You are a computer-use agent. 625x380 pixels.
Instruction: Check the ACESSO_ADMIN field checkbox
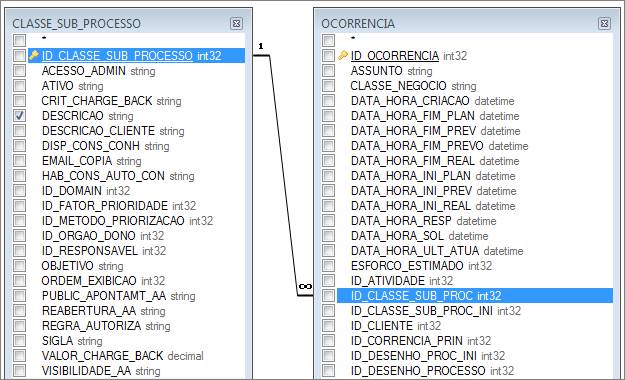tap(19, 71)
